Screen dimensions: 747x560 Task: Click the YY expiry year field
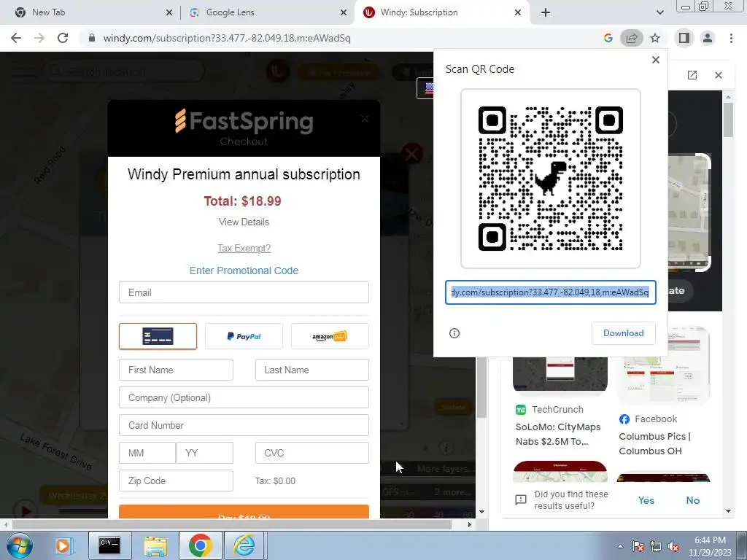pyautogui.click(x=204, y=452)
